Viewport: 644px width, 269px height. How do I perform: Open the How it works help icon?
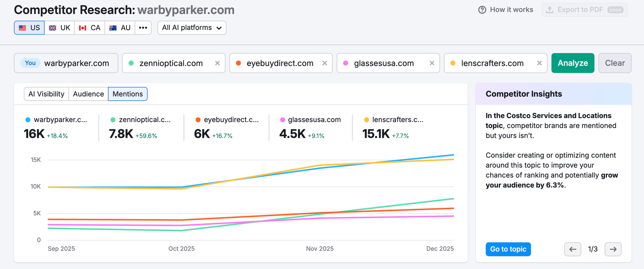tap(482, 10)
